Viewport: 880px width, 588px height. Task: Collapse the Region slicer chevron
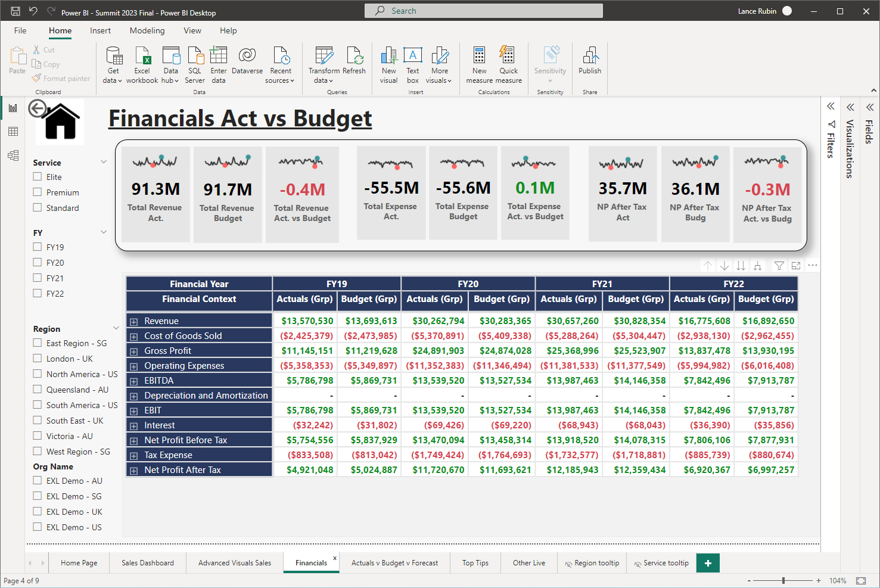pos(116,328)
